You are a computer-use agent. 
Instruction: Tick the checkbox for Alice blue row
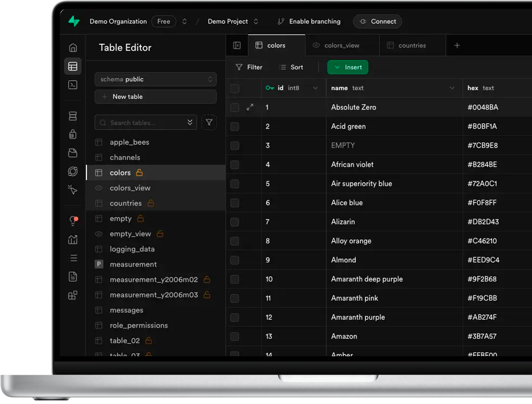point(235,203)
